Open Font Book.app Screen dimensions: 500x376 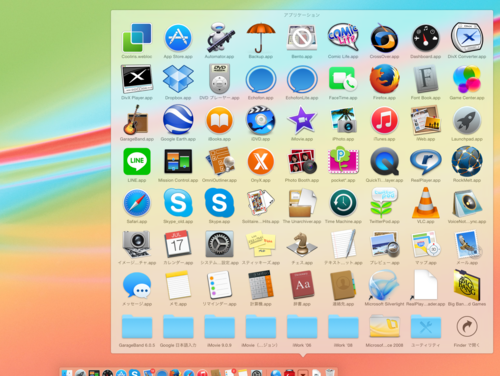click(x=426, y=79)
